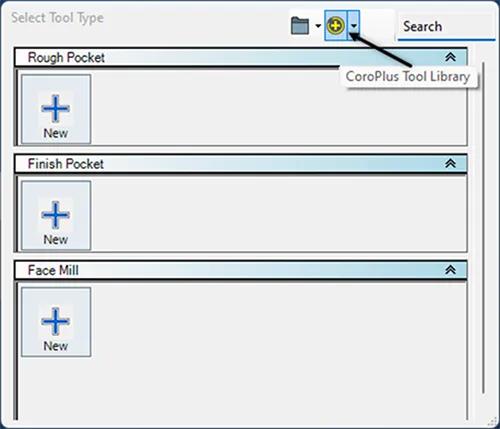
Task: Expand the folder icon's dropdown arrow
Action: pyautogui.click(x=318, y=26)
